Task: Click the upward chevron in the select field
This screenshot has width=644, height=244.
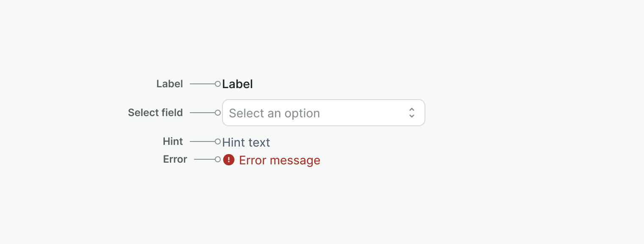Action: 411,109
